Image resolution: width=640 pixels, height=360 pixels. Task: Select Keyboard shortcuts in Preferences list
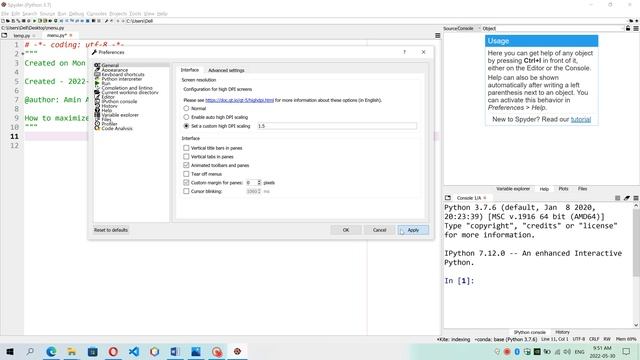point(123,75)
